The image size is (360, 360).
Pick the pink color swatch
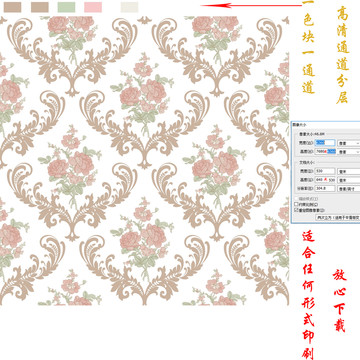coord(93,7)
